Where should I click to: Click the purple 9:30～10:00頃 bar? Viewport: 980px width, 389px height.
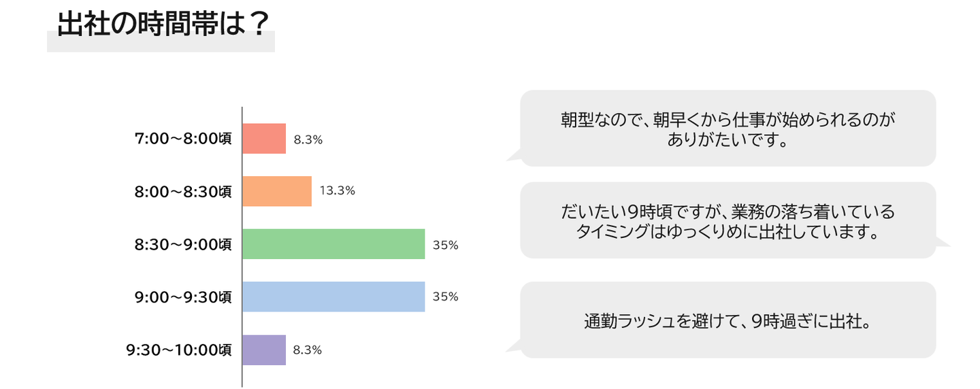(x=264, y=350)
